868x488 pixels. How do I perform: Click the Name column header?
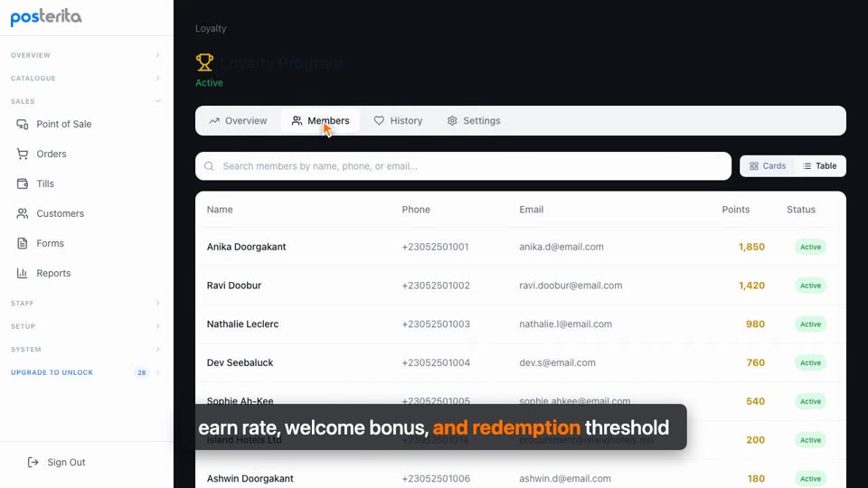220,210
